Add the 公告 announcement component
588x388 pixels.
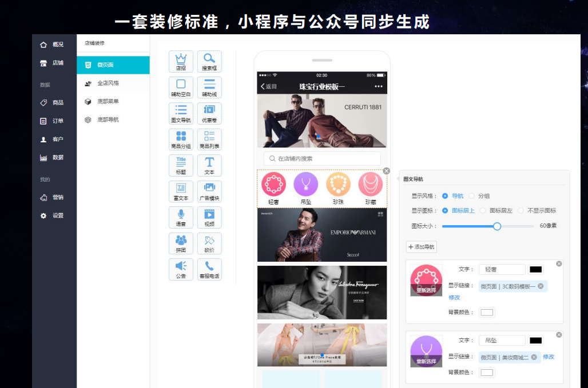click(181, 269)
